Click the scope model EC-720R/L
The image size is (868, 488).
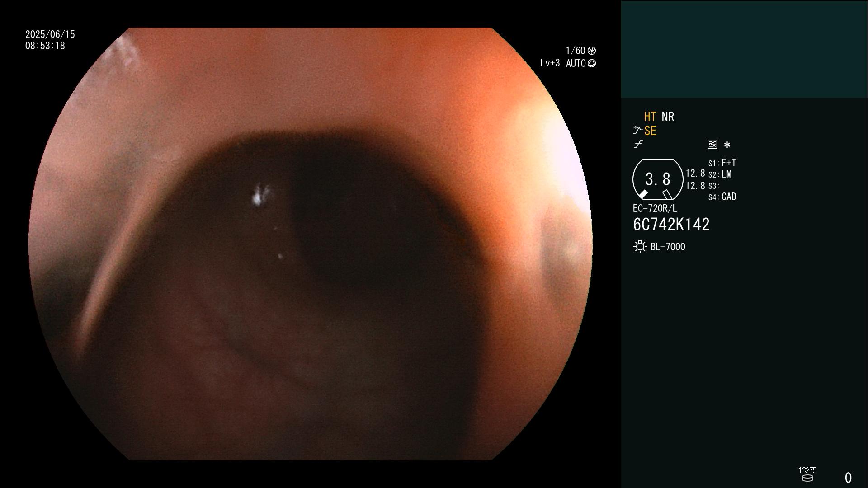655,208
